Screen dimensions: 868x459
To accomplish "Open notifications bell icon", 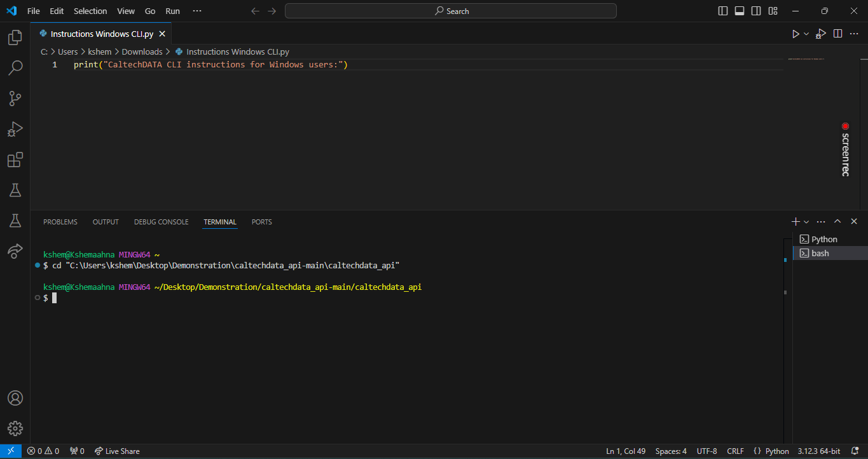I will [855, 451].
